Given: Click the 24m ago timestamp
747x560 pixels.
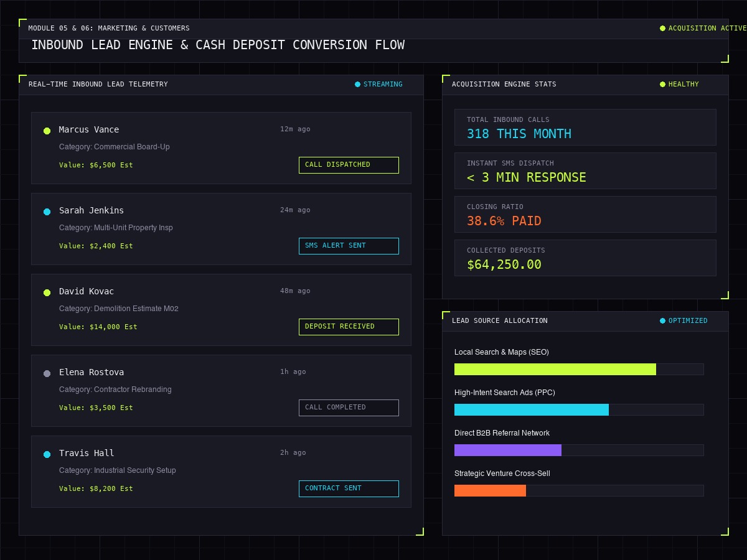Looking at the screenshot, I should (x=295, y=210).
